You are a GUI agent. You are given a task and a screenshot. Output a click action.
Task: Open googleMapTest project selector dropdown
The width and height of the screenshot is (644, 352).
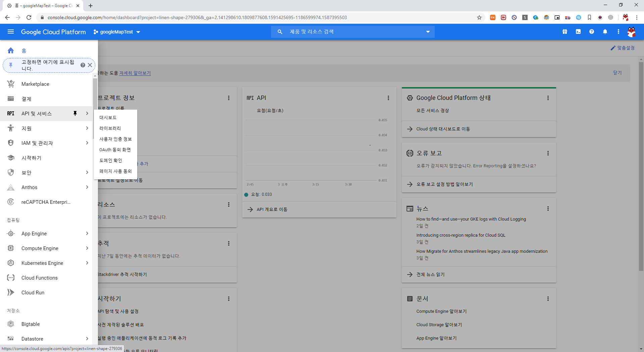(x=117, y=32)
